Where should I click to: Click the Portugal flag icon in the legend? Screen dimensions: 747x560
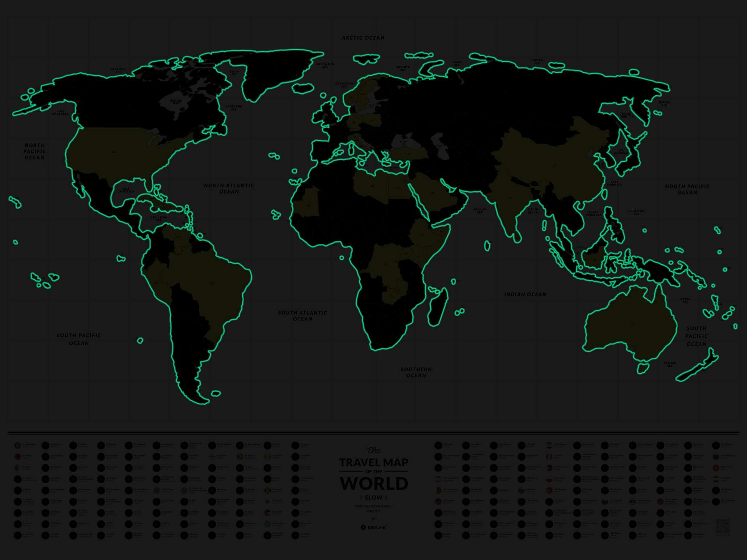(x=550, y=489)
